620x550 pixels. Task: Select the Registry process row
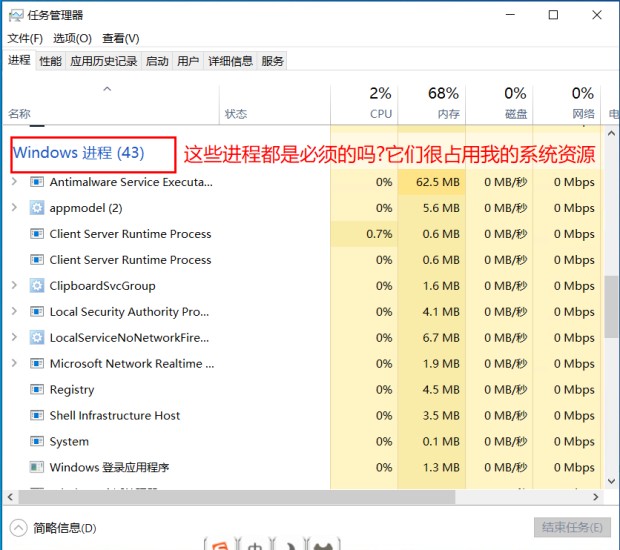point(302,389)
